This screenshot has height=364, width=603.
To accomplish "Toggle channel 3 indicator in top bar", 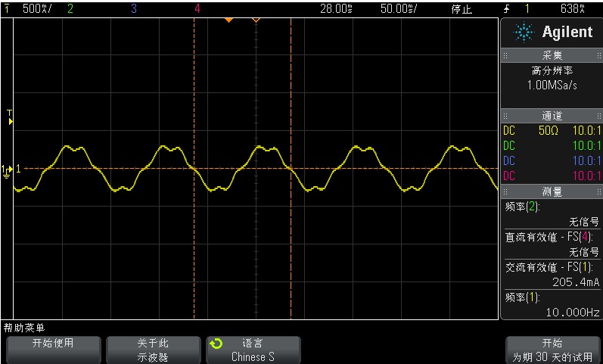I will tap(134, 9).
